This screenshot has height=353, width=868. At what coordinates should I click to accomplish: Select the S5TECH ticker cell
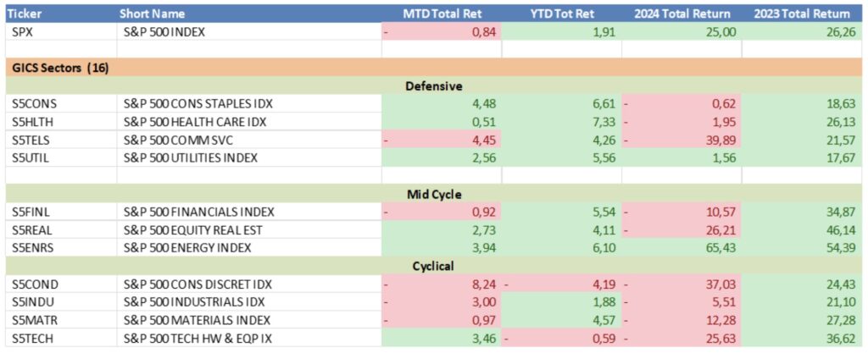click(33, 338)
